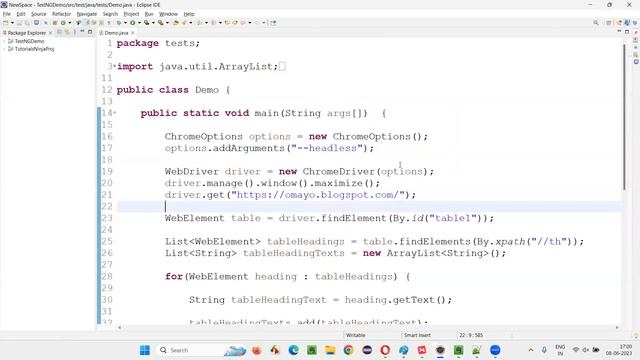Open the Refactor menu
This screenshot has width=640, height=360.
click(61, 14)
